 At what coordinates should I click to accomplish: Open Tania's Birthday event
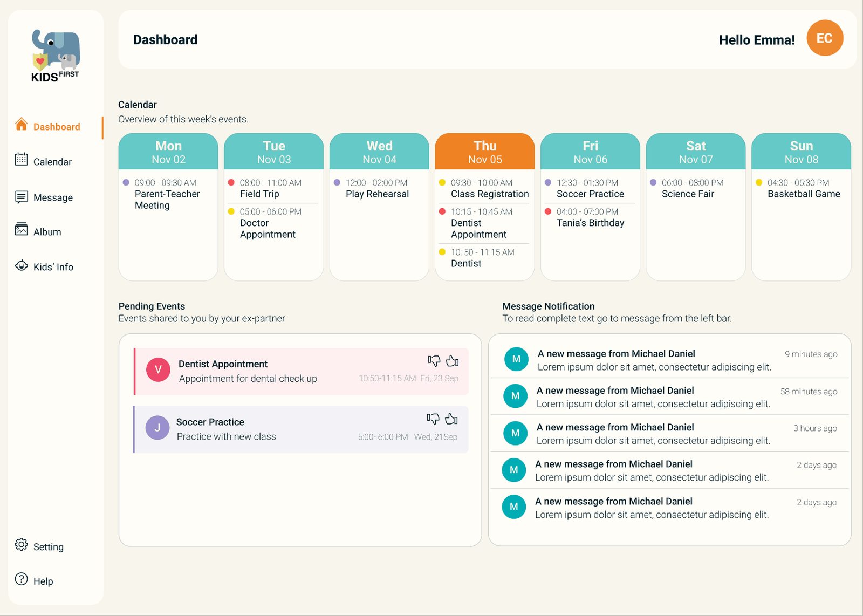point(589,218)
